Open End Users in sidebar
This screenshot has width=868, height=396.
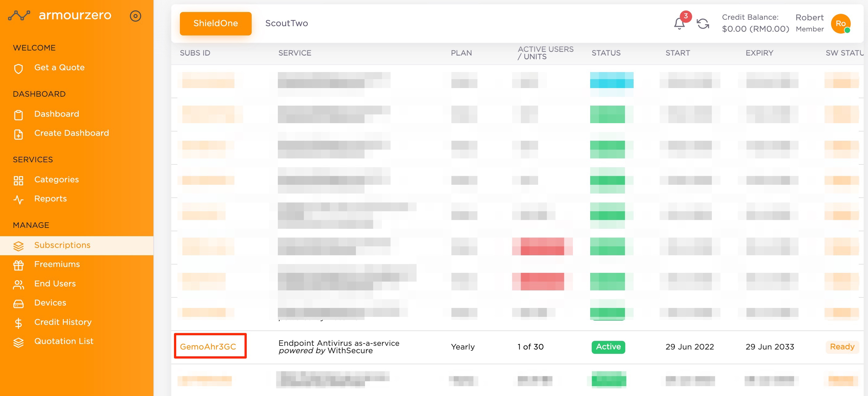point(55,284)
